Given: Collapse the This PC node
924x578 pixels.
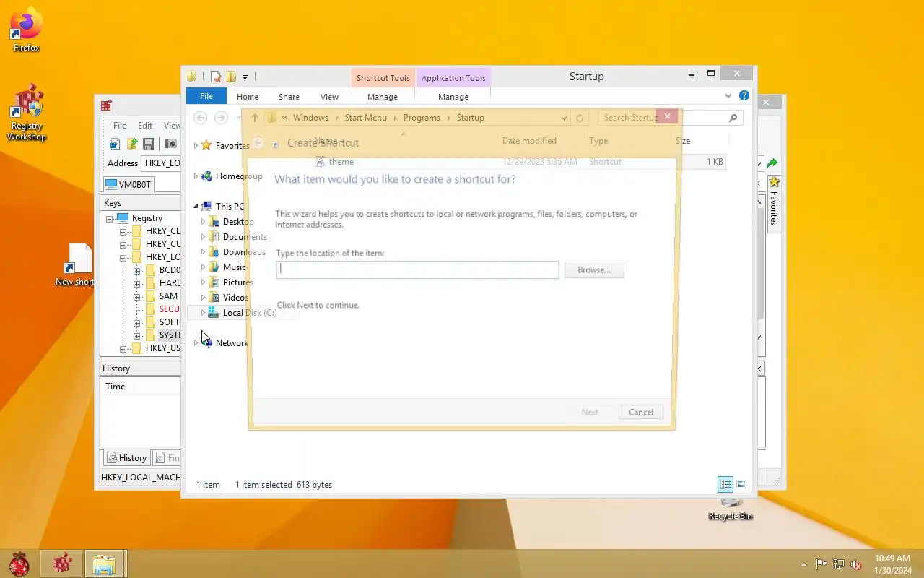Looking at the screenshot, I should pos(196,207).
